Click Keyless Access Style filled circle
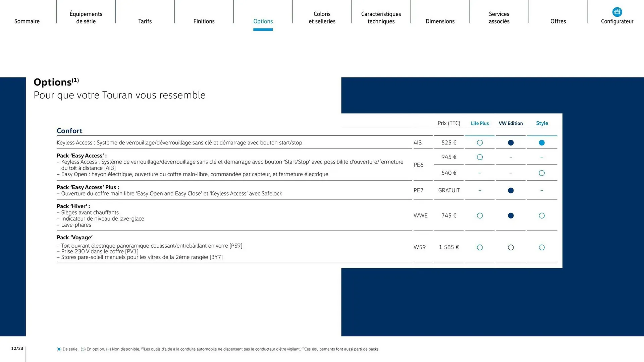Viewport: 644px width, 362px height. (x=542, y=143)
